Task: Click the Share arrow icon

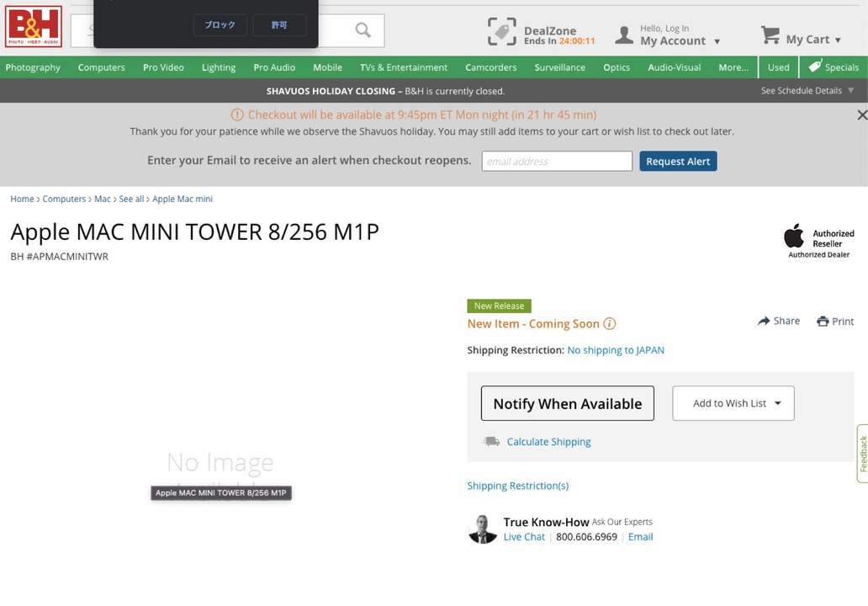Action: point(764,321)
